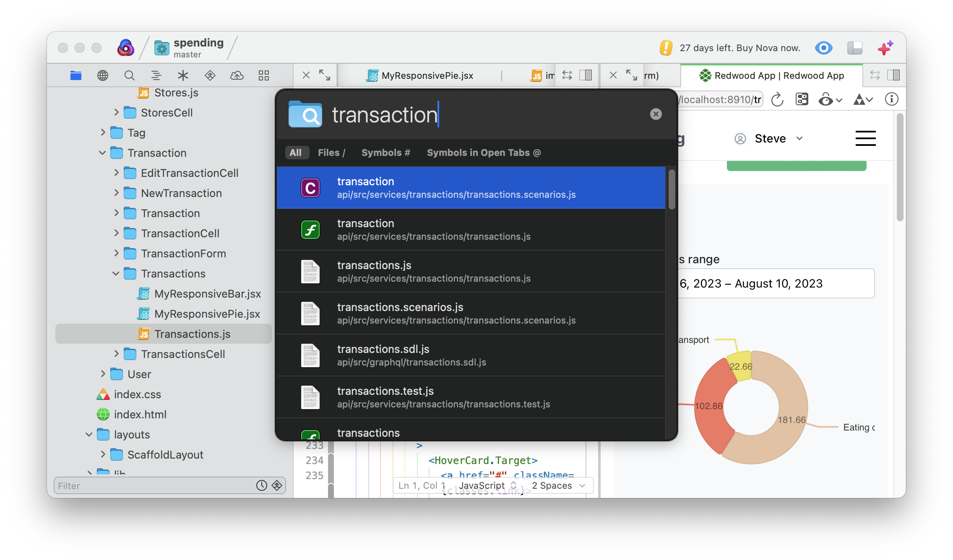Expand the Tag folder
Image resolution: width=953 pixels, height=560 pixels.
pyautogui.click(x=103, y=132)
